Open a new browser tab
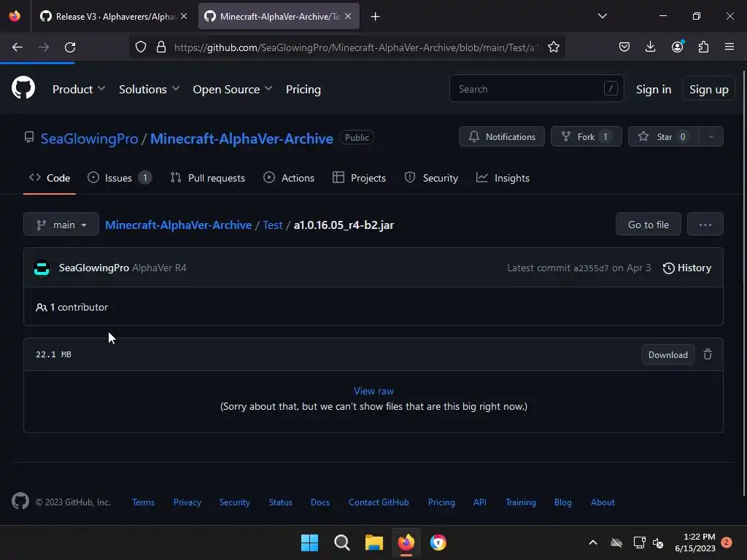 point(376,17)
